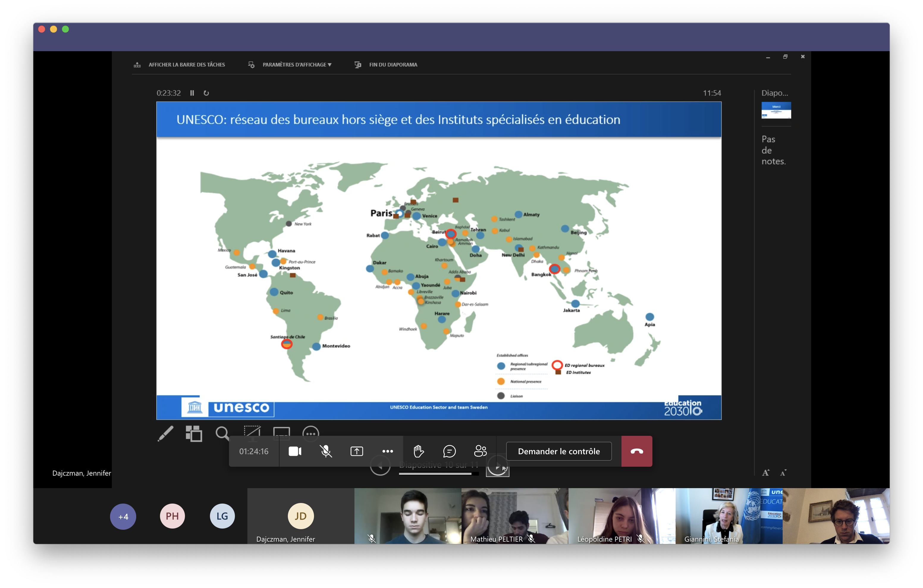
Task: Toggle the camera off
Action: [295, 451]
